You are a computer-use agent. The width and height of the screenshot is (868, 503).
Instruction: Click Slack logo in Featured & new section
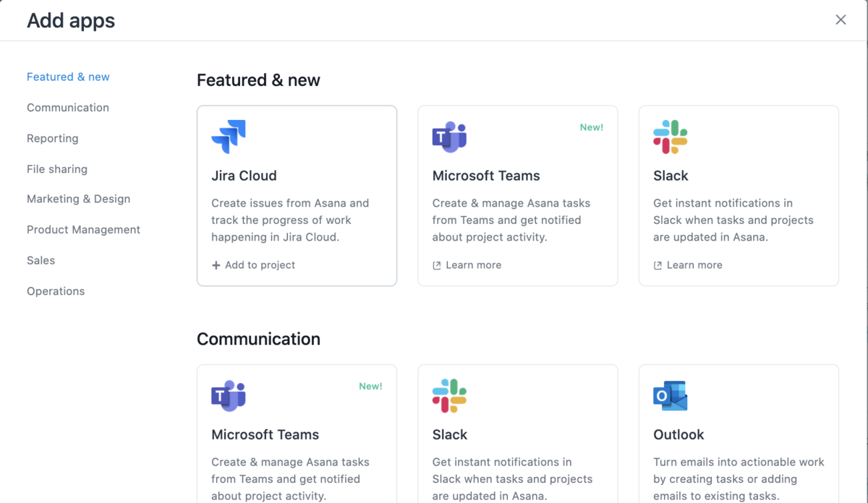click(x=671, y=137)
